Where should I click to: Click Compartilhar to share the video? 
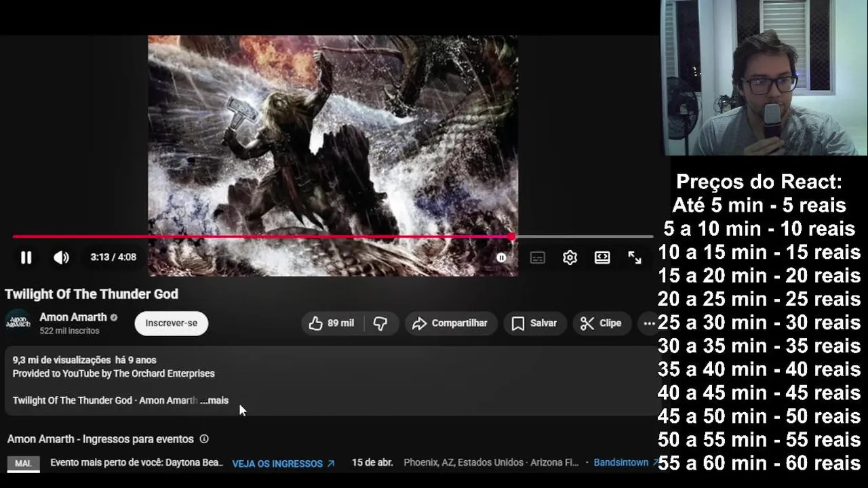pos(451,323)
